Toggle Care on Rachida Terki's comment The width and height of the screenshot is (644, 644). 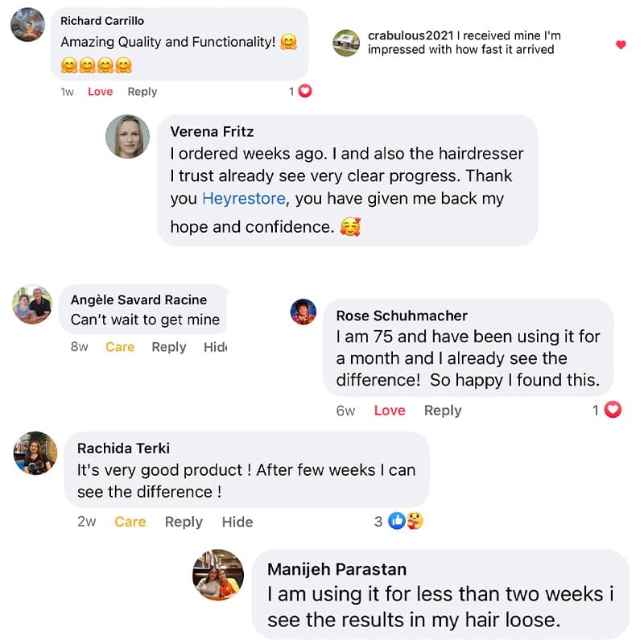coord(130,522)
